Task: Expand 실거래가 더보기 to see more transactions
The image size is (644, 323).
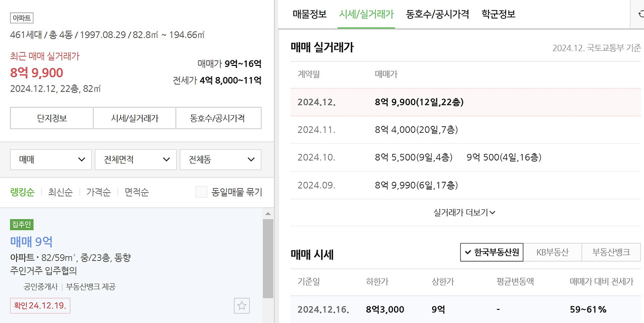Action: pyautogui.click(x=463, y=212)
